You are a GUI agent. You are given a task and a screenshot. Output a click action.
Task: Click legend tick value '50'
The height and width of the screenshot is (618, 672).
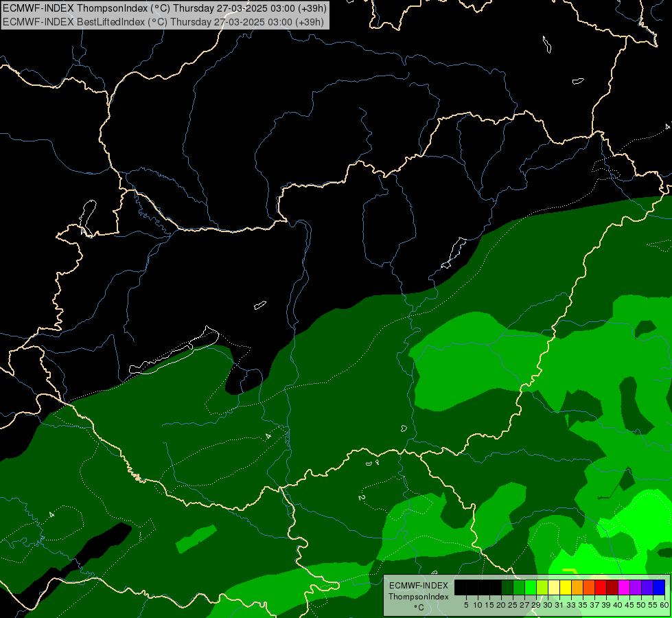[x=642, y=605]
